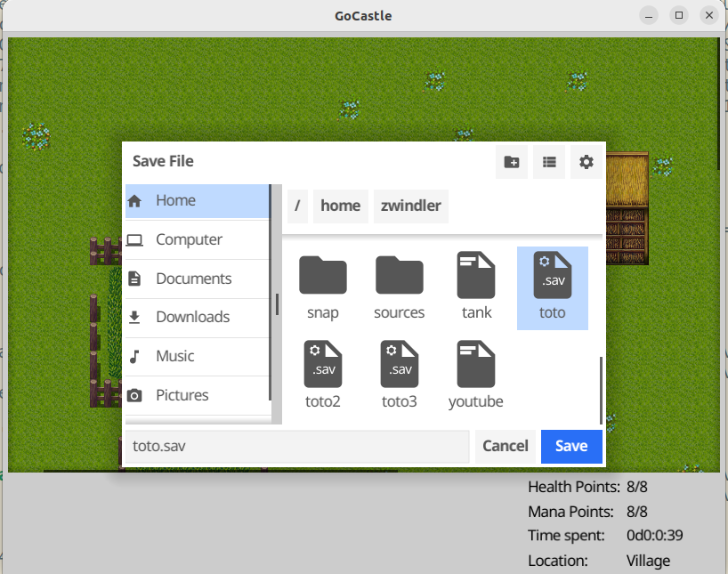Toggle list view icon
This screenshot has height=574, width=728.
point(549,162)
